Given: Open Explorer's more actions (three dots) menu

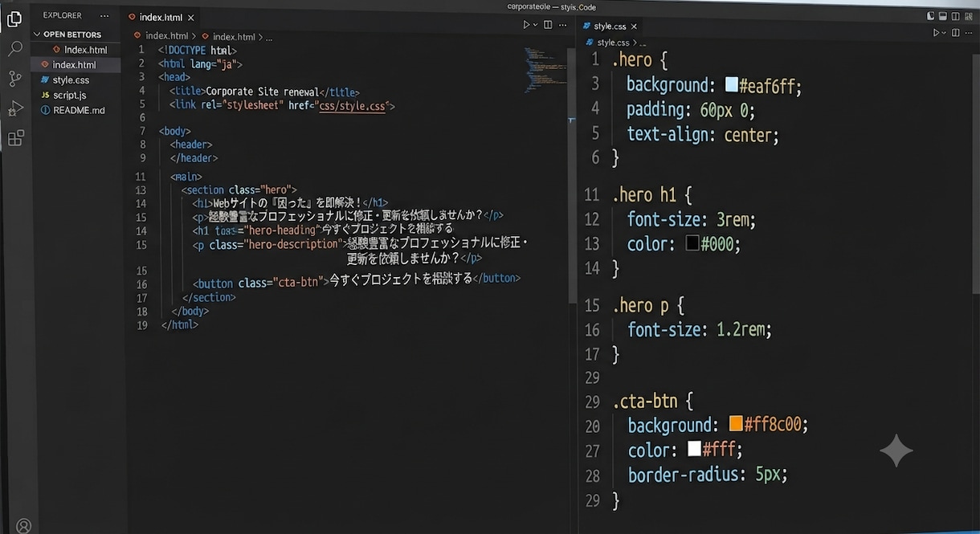Looking at the screenshot, I should [x=104, y=15].
